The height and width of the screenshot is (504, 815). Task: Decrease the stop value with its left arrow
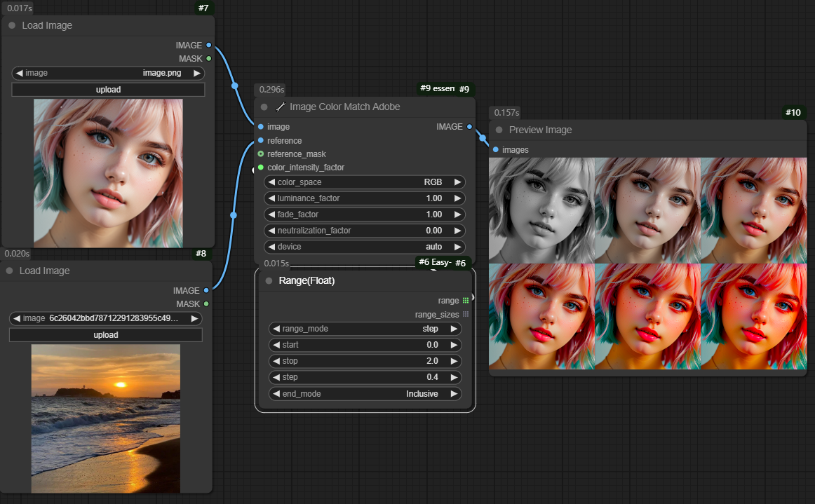tap(276, 361)
